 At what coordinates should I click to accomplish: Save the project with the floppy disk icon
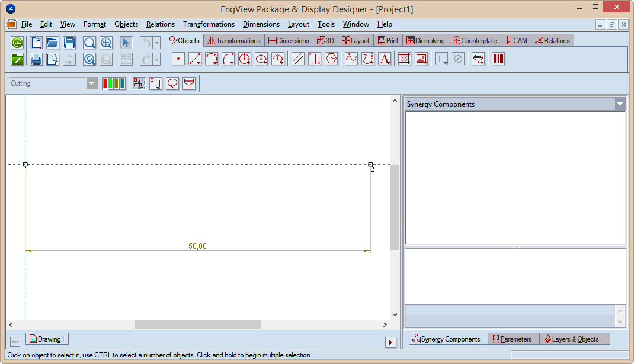tap(69, 43)
